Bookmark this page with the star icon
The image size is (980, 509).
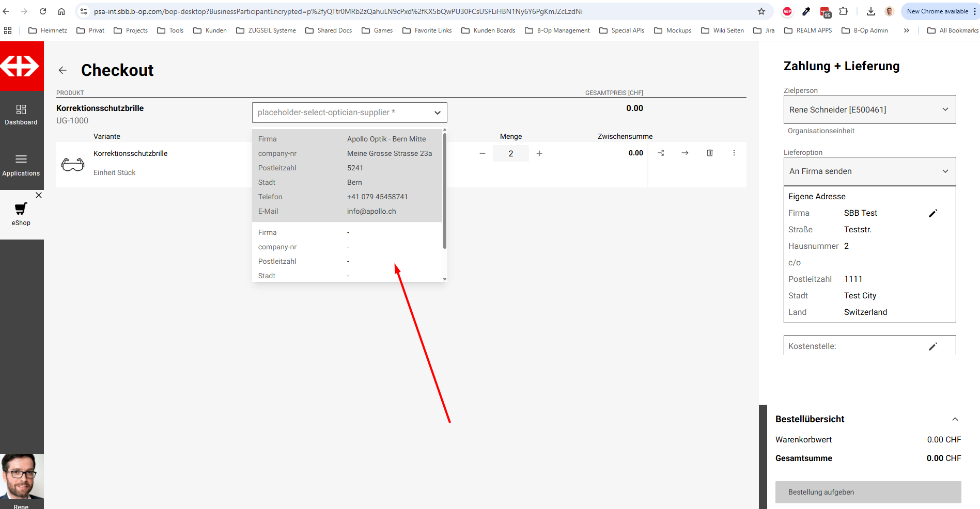click(x=761, y=11)
